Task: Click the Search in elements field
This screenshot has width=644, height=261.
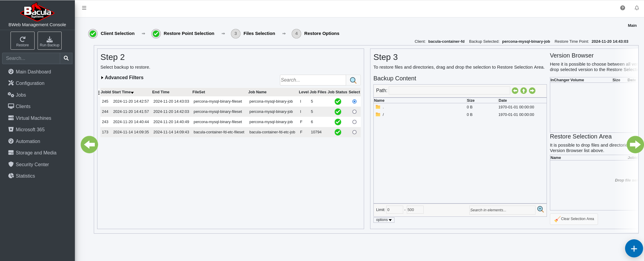Action: 502,210
